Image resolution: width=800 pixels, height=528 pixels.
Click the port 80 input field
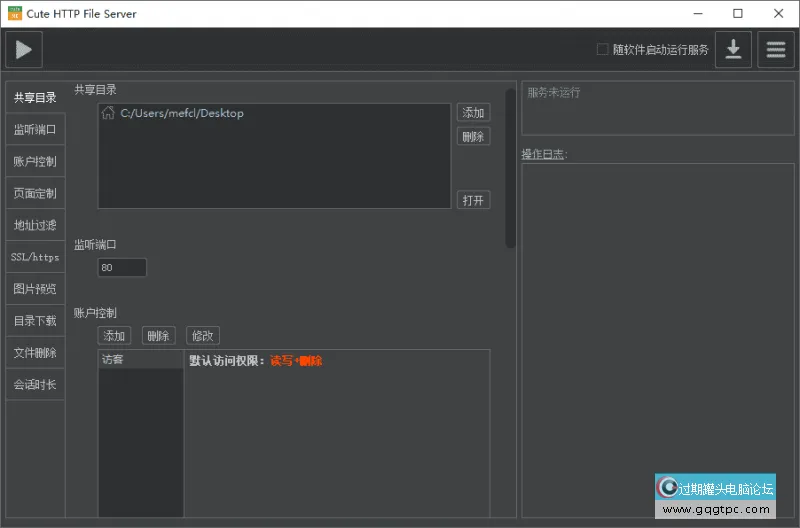coord(122,267)
